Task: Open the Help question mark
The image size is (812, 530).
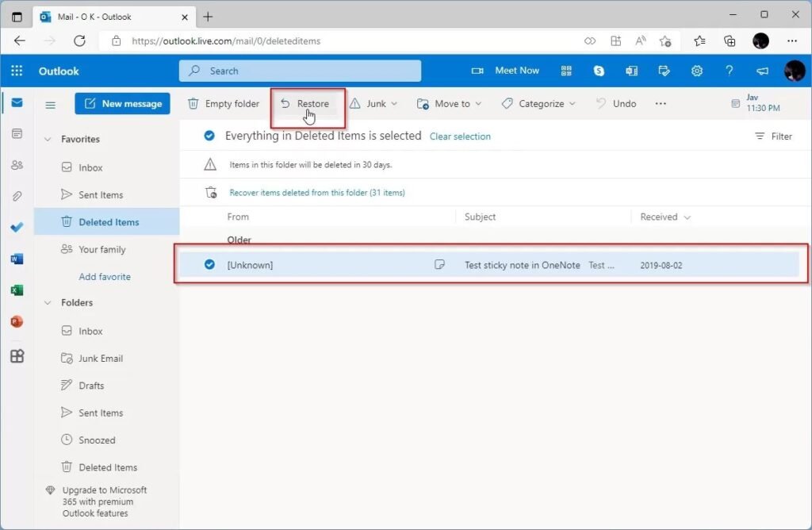Action: point(730,71)
